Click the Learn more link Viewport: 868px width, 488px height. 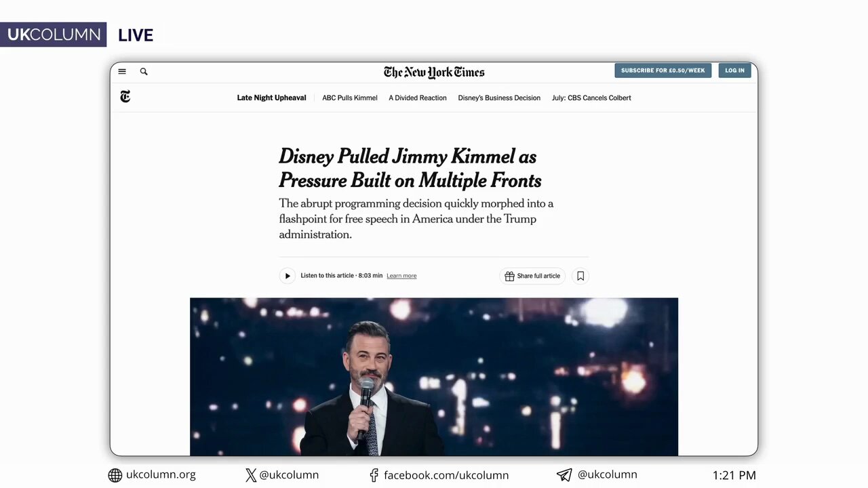(401, 276)
